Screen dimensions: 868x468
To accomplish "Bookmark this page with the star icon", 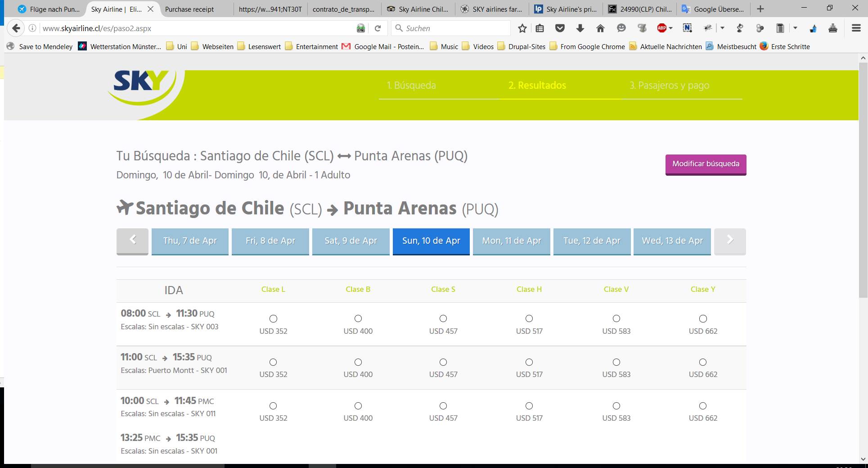I will point(522,28).
